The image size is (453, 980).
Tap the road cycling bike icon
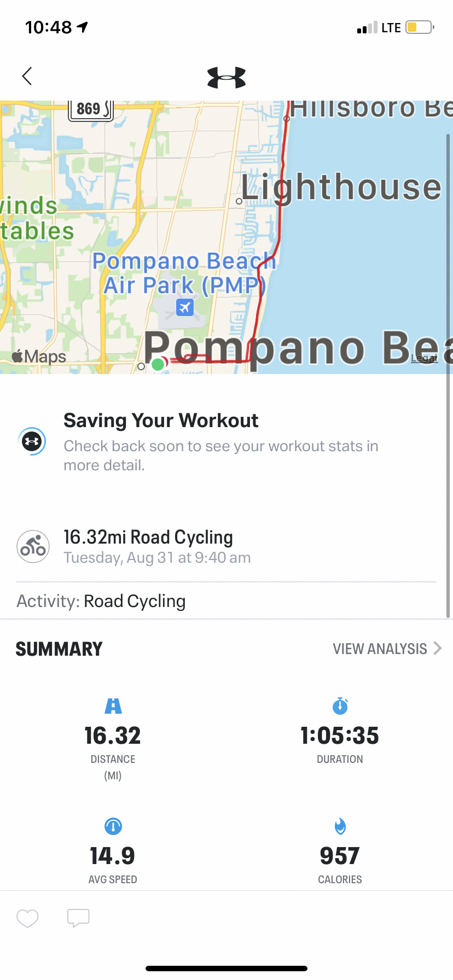point(33,546)
